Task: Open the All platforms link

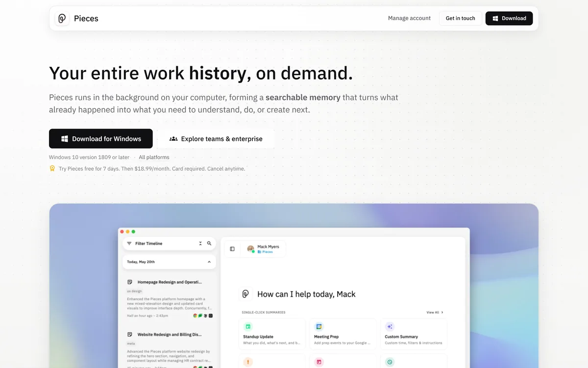Action: [154, 158]
